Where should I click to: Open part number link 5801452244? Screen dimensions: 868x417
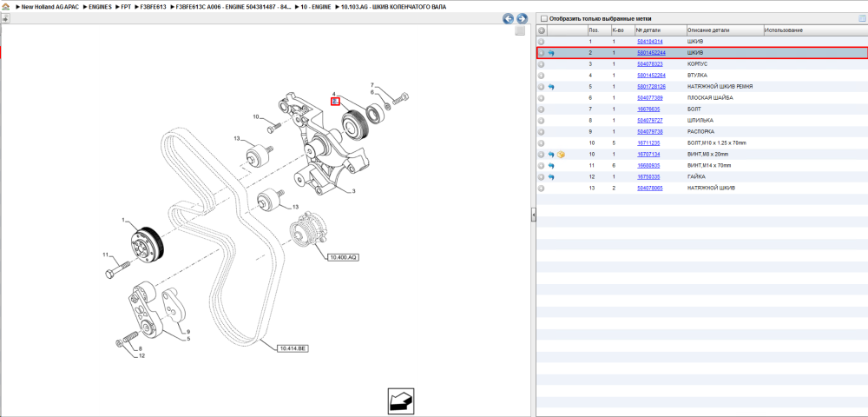pos(651,53)
